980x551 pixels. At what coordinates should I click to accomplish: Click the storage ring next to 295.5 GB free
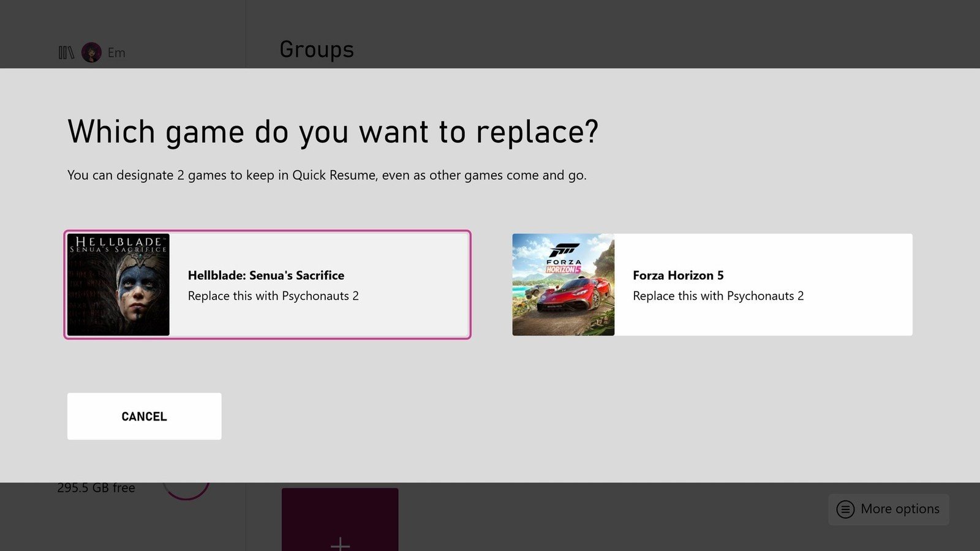(187, 490)
